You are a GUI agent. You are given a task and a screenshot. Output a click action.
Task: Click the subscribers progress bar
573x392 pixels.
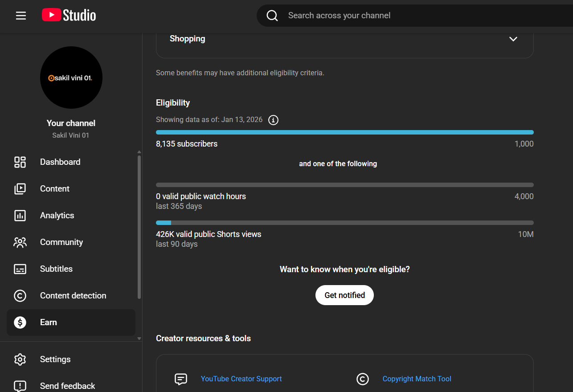pyautogui.click(x=344, y=132)
